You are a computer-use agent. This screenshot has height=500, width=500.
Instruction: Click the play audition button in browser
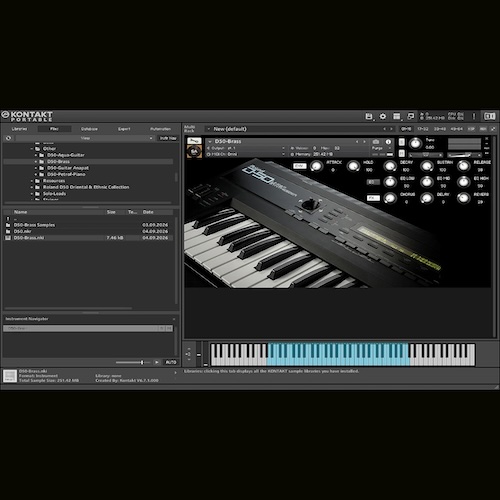point(157,362)
